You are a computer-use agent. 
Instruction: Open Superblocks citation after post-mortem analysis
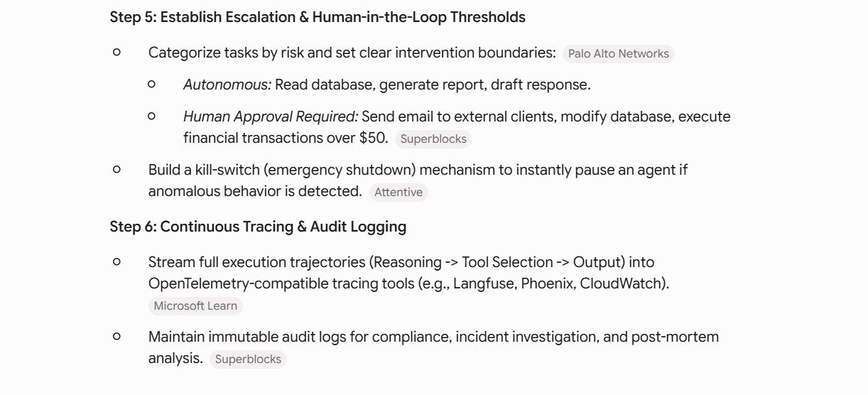(248, 359)
